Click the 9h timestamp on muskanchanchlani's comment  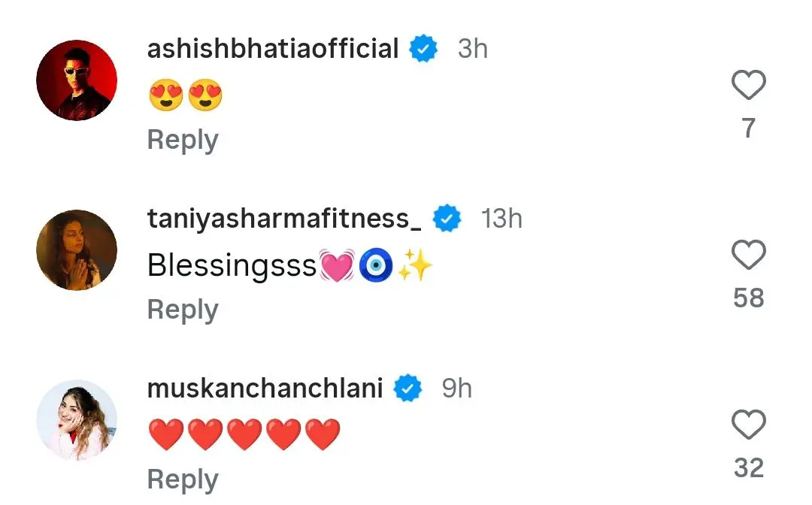(x=457, y=389)
